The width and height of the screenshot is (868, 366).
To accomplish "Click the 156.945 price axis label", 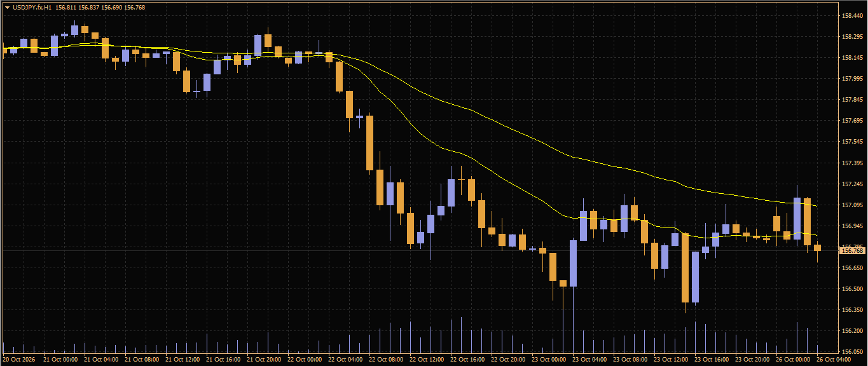I will click(852, 226).
